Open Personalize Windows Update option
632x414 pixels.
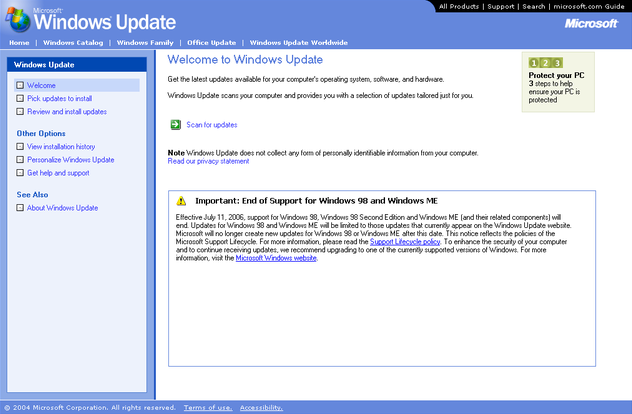point(70,160)
